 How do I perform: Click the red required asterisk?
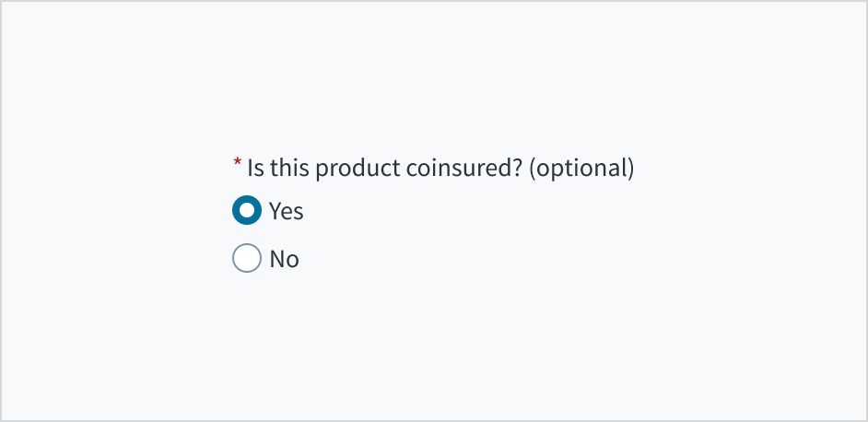pyautogui.click(x=237, y=165)
